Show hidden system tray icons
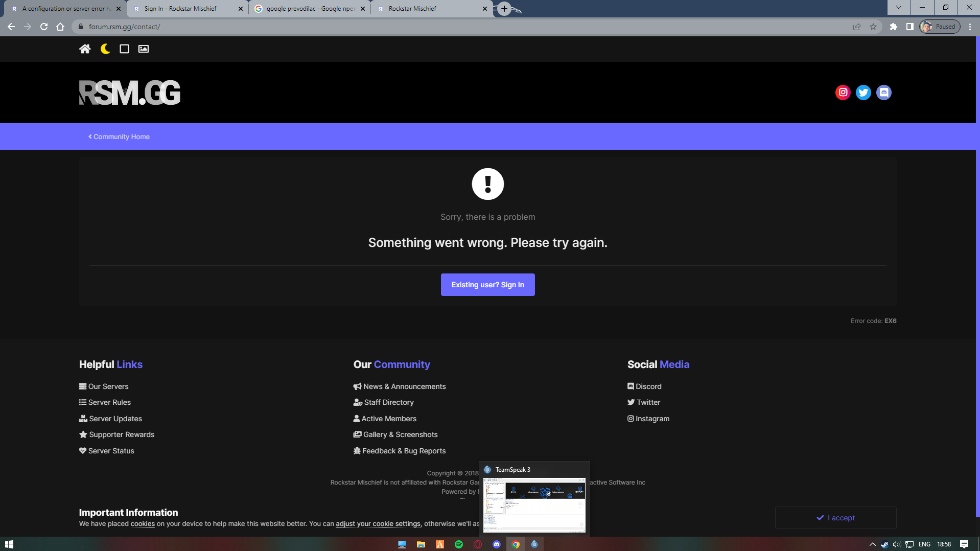Viewport: 980px width, 551px height. 873,544
